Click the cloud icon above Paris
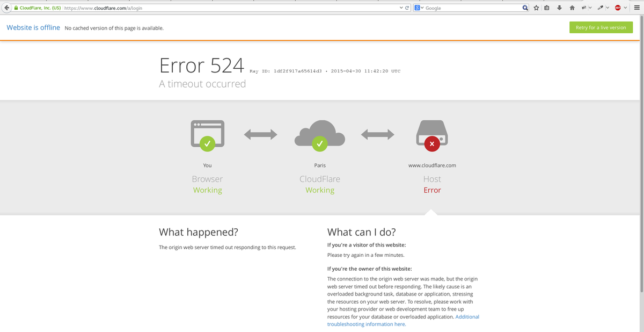Image resolution: width=644 pixels, height=332 pixels. pos(320,135)
